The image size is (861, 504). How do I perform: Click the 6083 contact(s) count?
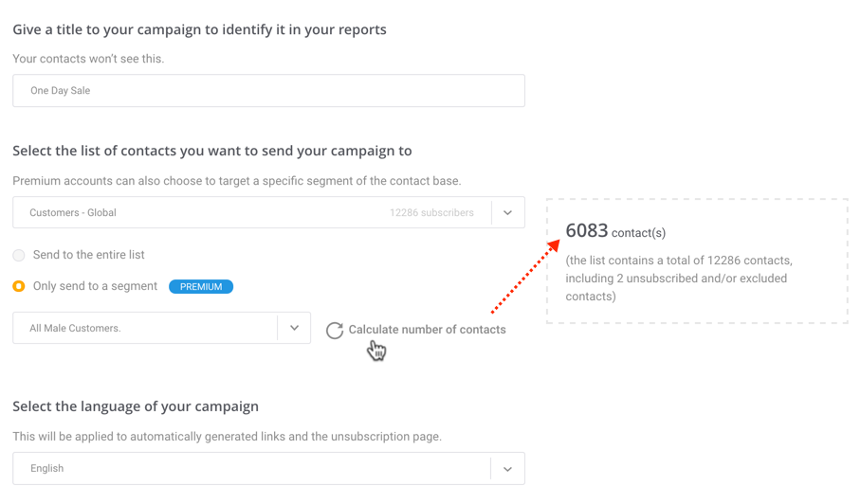pos(615,231)
